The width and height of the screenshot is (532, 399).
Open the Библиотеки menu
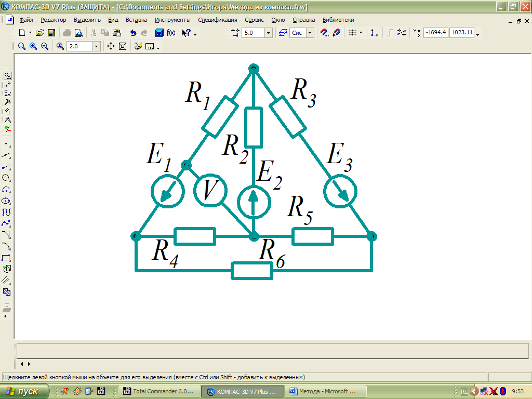point(338,20)
